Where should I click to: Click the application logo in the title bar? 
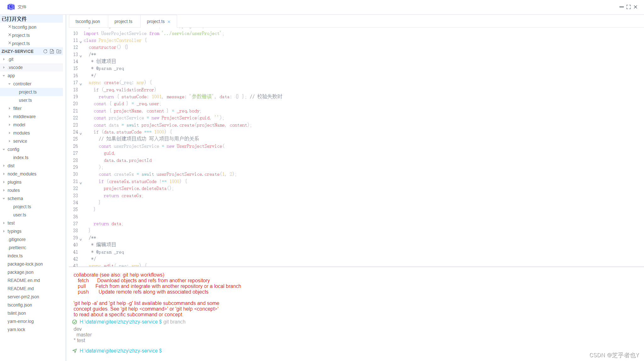coord(11,7)
